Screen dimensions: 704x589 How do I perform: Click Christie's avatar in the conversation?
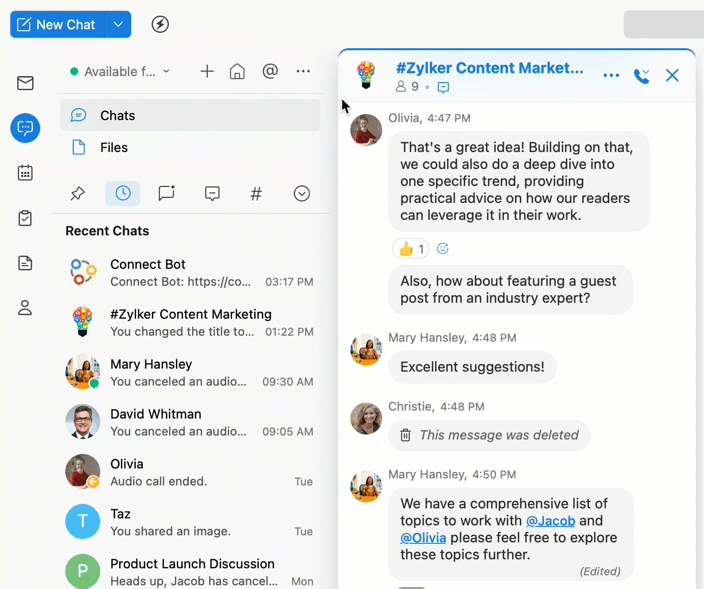(x=366, y=418)
